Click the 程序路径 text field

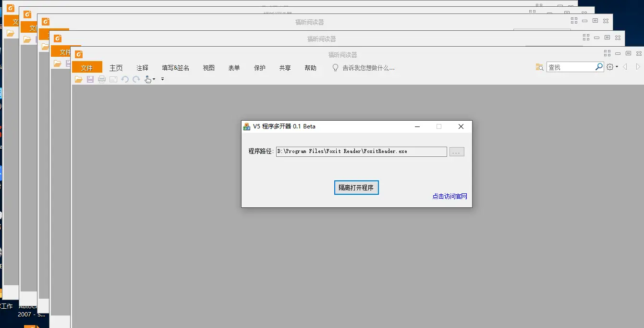[361, 151]
